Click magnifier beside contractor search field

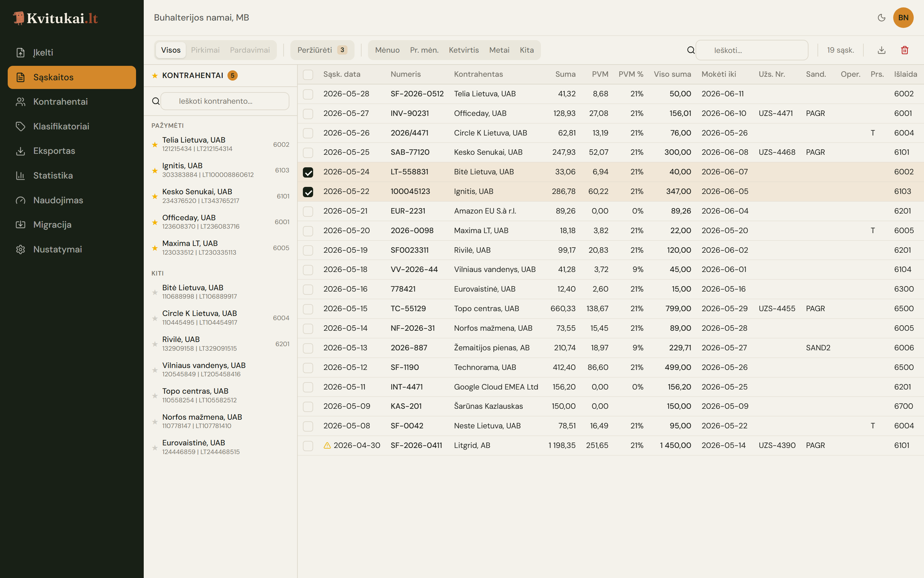point(156,101)
